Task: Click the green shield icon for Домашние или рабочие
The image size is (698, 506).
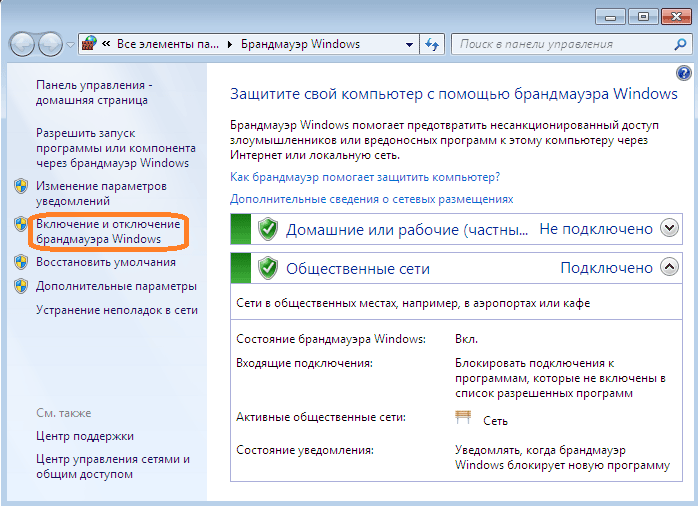Action: (268, 229)
